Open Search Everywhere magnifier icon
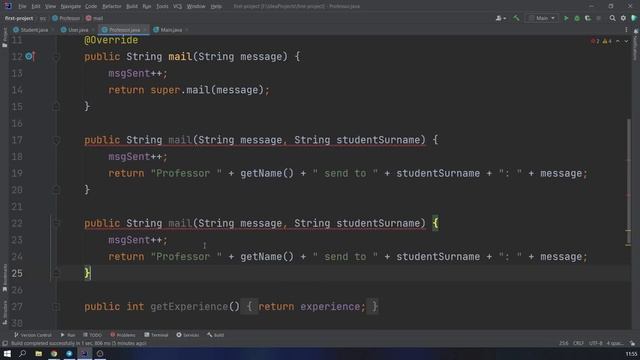Screen dimensions: 640x360 pyautogui.click(x=612, y=18)
